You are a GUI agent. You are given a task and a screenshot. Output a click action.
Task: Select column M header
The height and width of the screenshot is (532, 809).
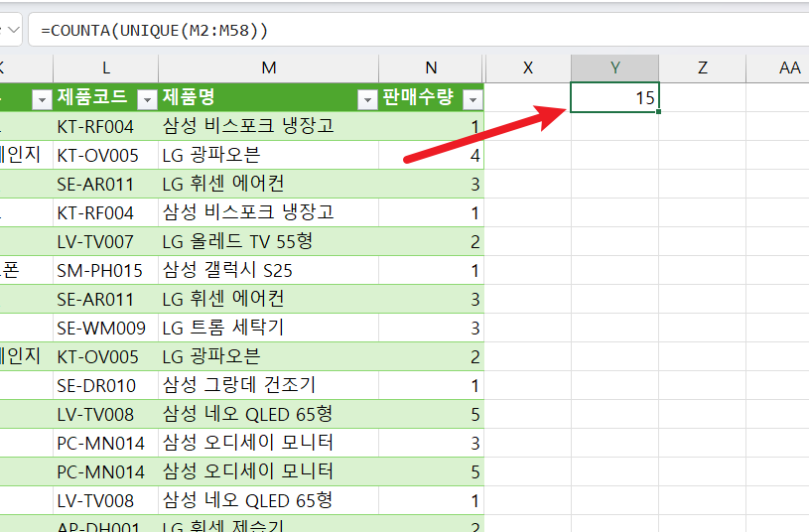pyautogui.click(x=268, y=67)
